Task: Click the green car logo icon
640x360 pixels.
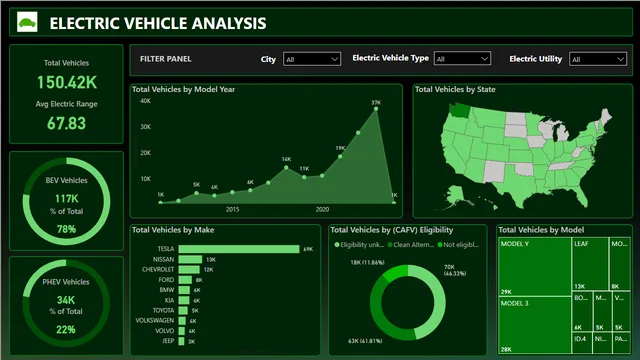Action: coord(27,22)
